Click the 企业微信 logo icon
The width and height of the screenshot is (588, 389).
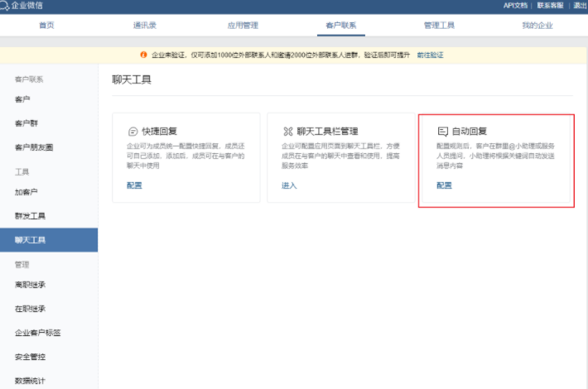point(7,6)
